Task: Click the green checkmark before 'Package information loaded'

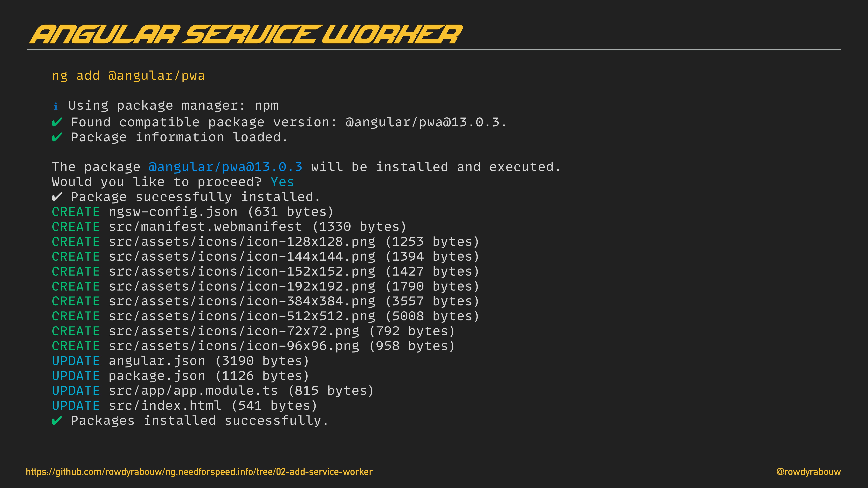Action: tap(57, 137)
